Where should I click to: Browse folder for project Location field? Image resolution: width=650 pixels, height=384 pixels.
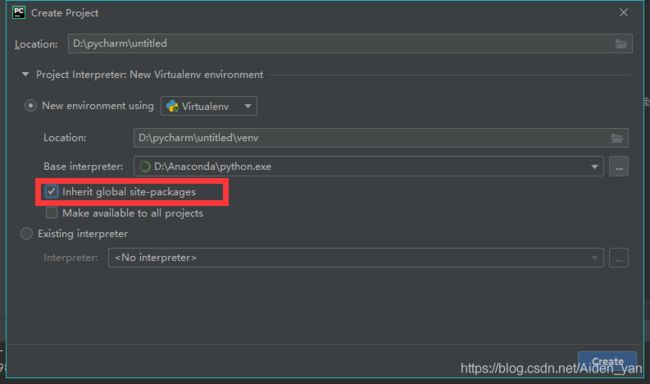(x=621, y=44)
